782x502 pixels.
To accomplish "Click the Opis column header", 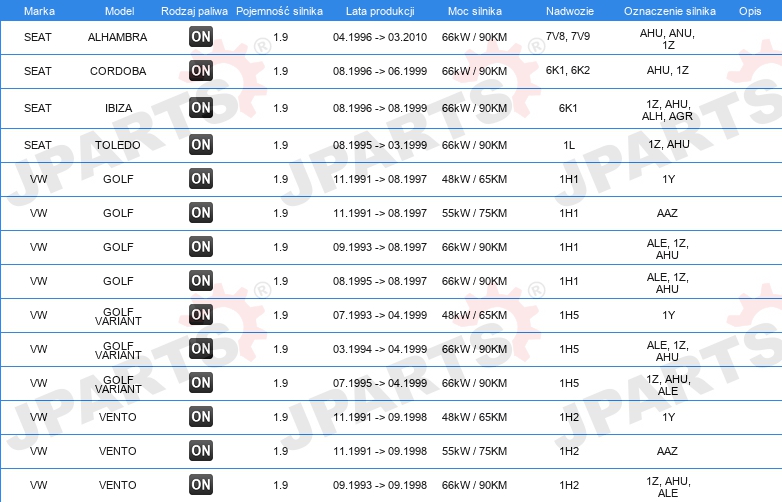I will (750, 11).
